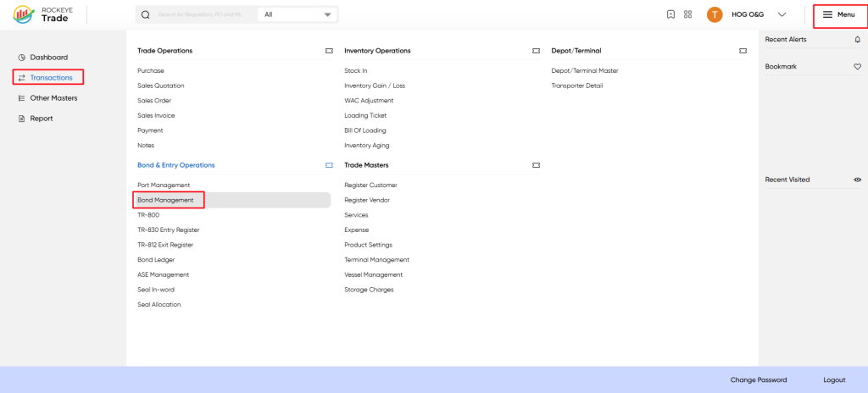Click the Trade Operations section icon
This screenshot has height=393, width=868.
[x=329, y=51]
